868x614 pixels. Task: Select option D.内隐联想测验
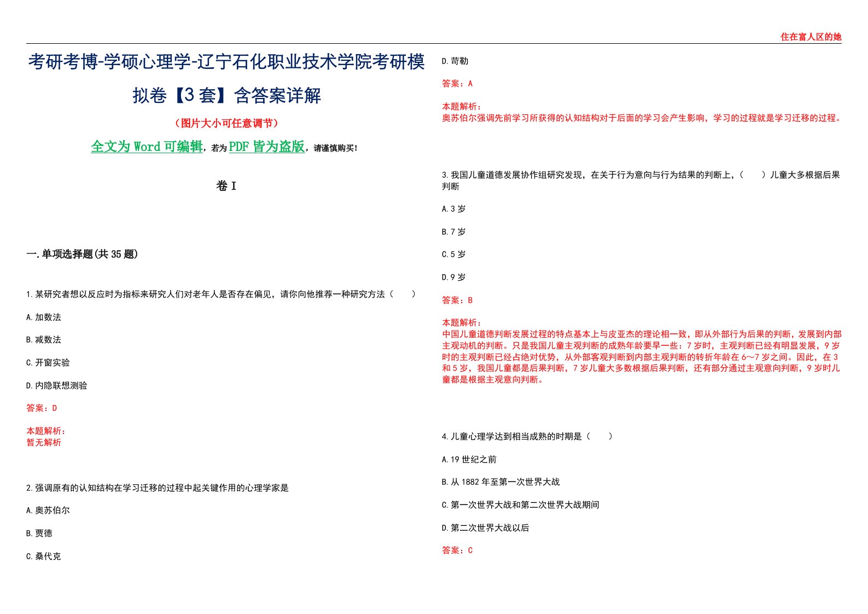point(57,386)
